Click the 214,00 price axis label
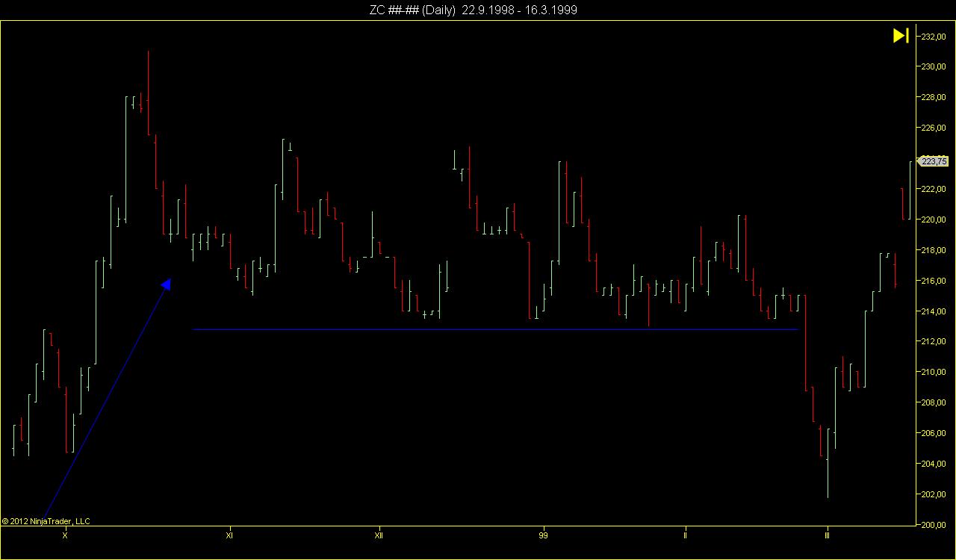Image resolution: width=956 pixels, height=560 pixels. pyautogui.click(x=934, y=311)
